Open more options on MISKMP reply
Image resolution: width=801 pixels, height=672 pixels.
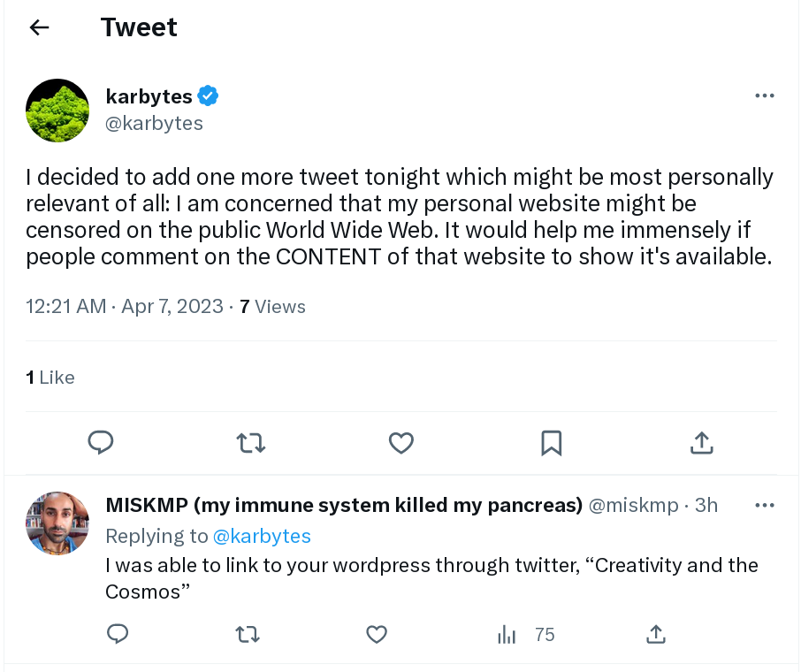coord(764,506)
